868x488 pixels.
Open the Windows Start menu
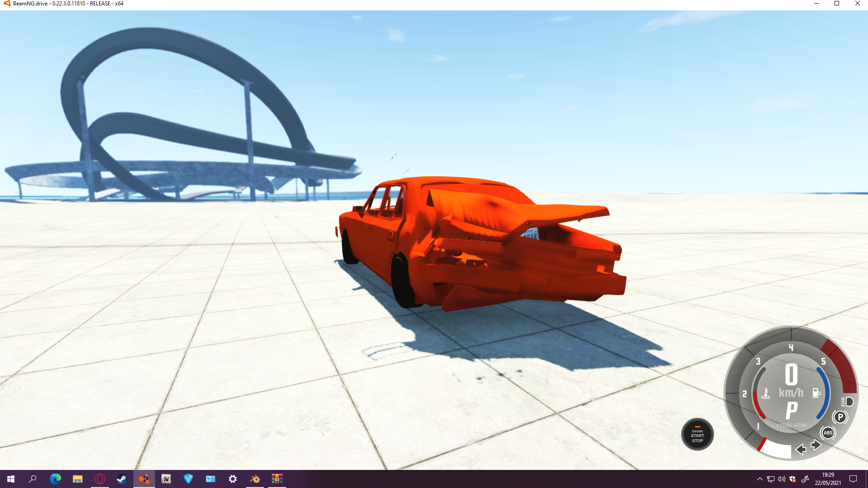click(11, 479)
